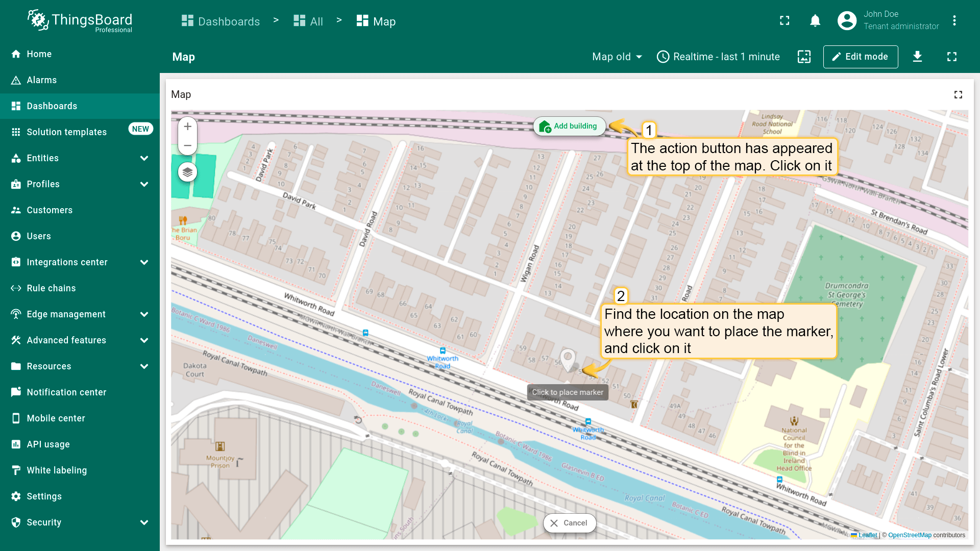
Task: Expand Map widget to fullscreen
Action: (x=958, y=95)
